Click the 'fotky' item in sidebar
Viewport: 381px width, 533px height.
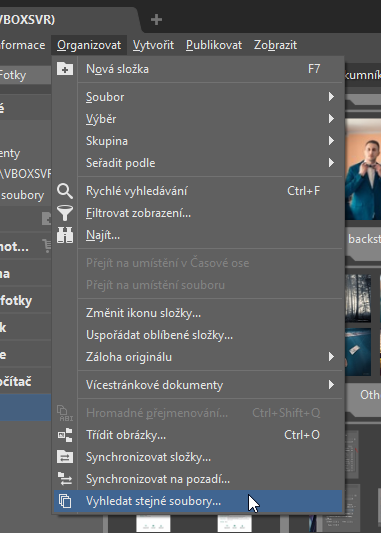pos(16,301)
